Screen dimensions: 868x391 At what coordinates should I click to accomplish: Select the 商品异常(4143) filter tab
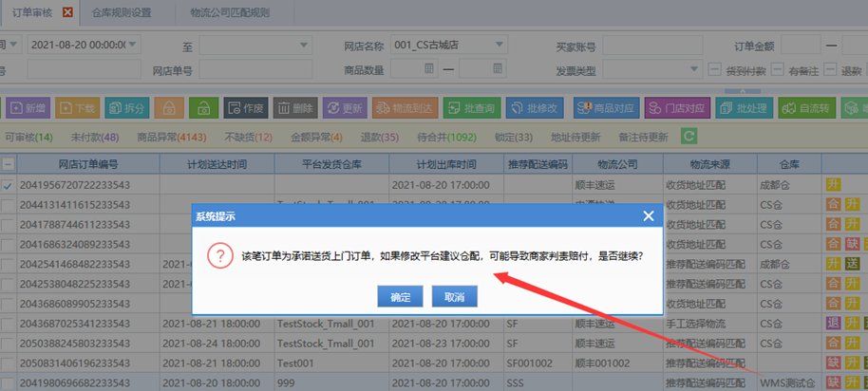click(x=172, y=137)
